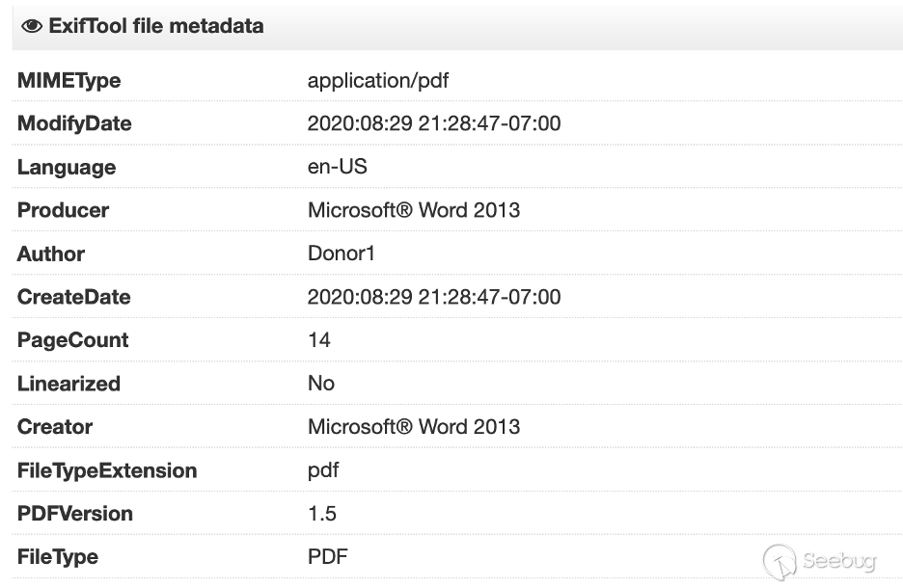Select the MIMEType row label
Screen dimensions: 903x588
[x=68, y=81]
